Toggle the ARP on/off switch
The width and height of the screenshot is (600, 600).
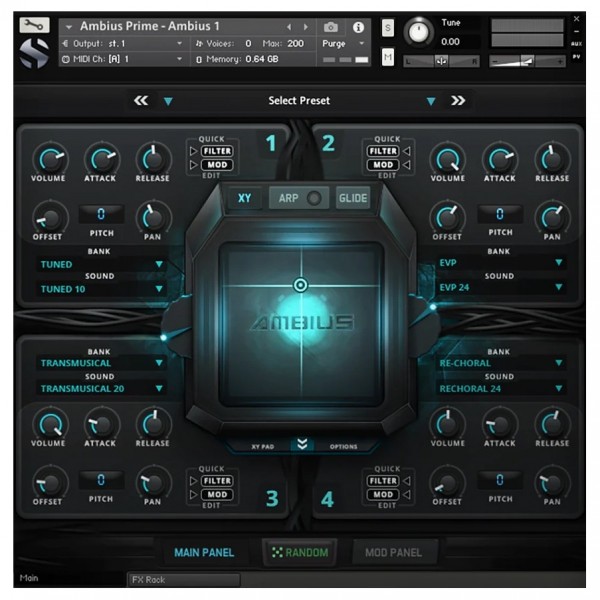[x=314, y=198]
